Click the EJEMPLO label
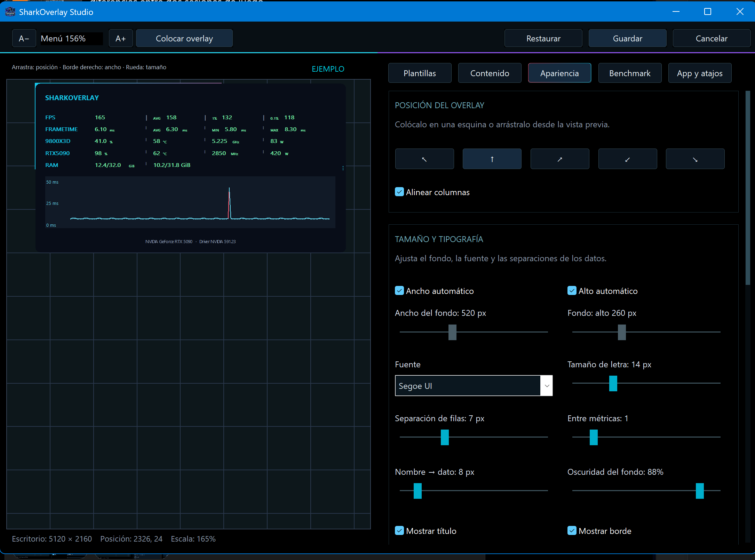This screenshot has width=755, height=560. click(328, 69)
